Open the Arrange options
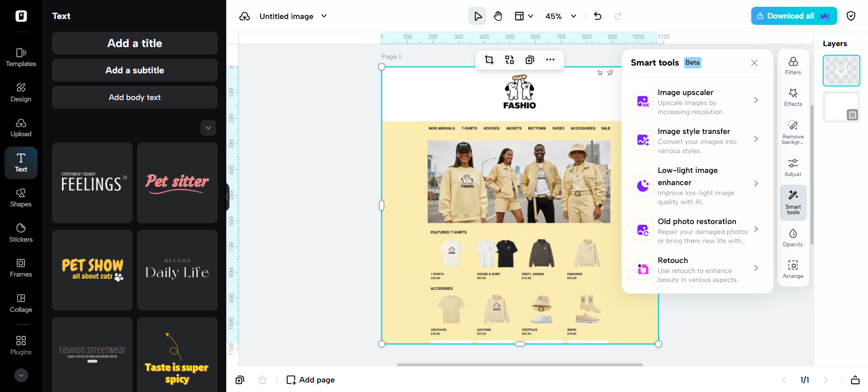The height and width of the screenshot is (392, 868). [793, 269]
